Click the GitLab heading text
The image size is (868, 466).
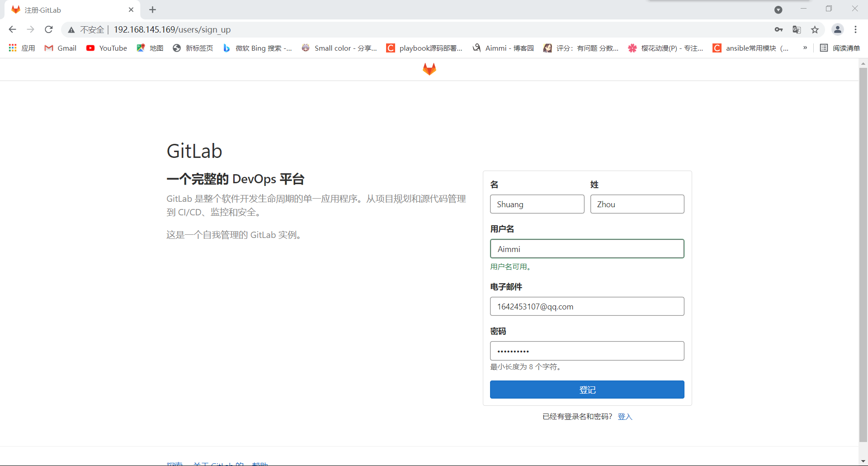(x=194, y=151)
